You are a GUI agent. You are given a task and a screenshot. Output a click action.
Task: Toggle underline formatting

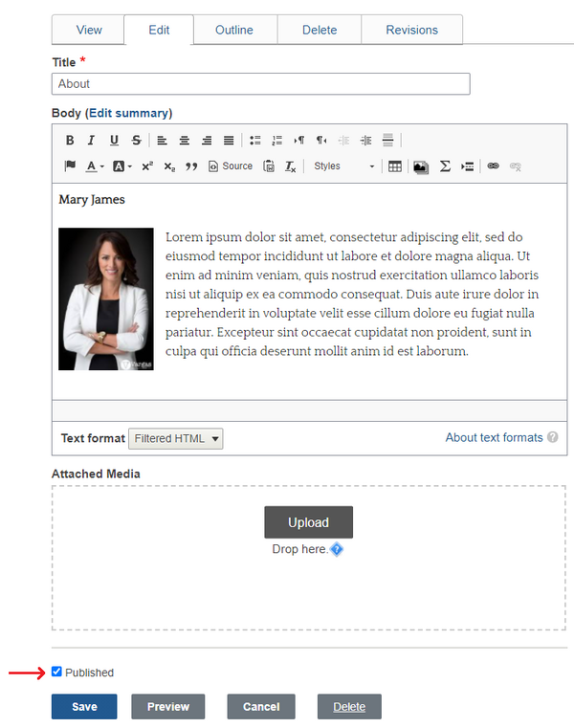[115, 141]
